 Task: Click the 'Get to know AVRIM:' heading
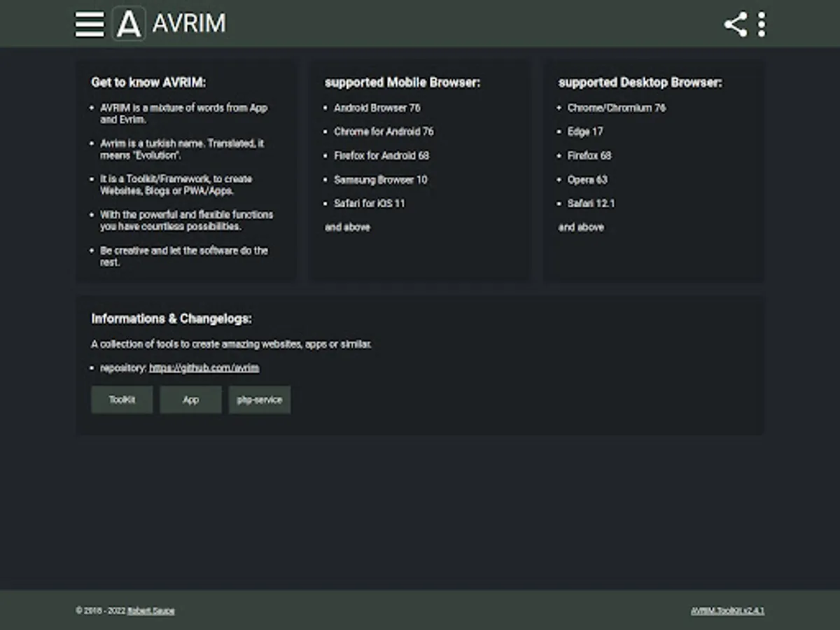pyautogui.click(x=148, y=83)
